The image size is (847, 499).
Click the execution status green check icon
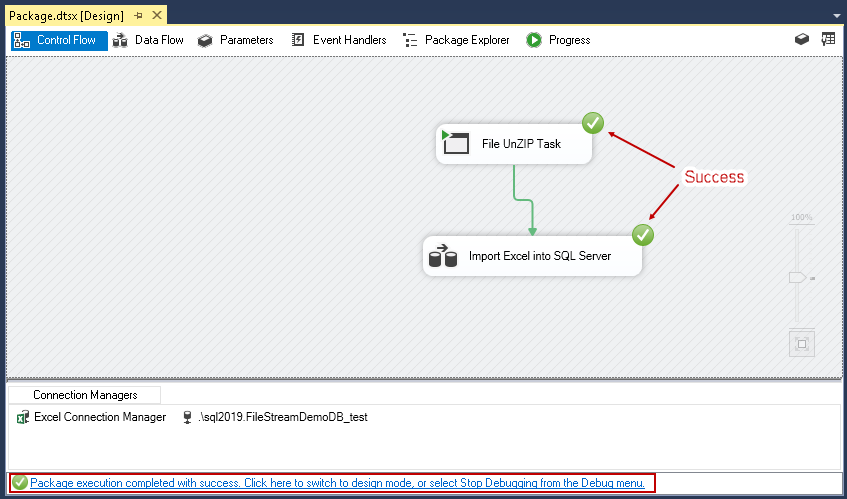pos(19,483)
